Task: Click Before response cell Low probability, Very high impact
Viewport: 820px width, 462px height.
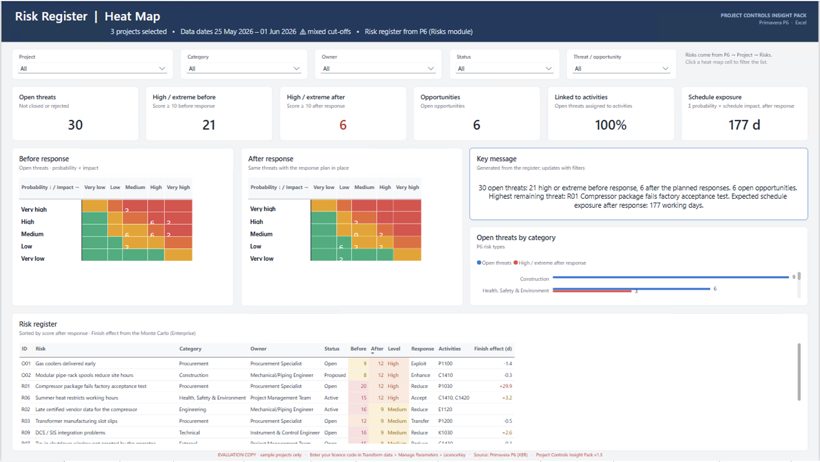Action: click(178, 242)
